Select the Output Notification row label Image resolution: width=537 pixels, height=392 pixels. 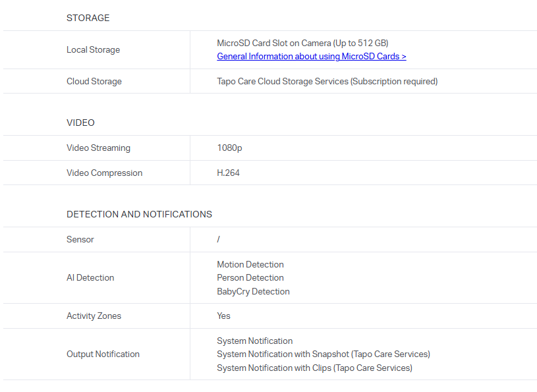point(103,354)
